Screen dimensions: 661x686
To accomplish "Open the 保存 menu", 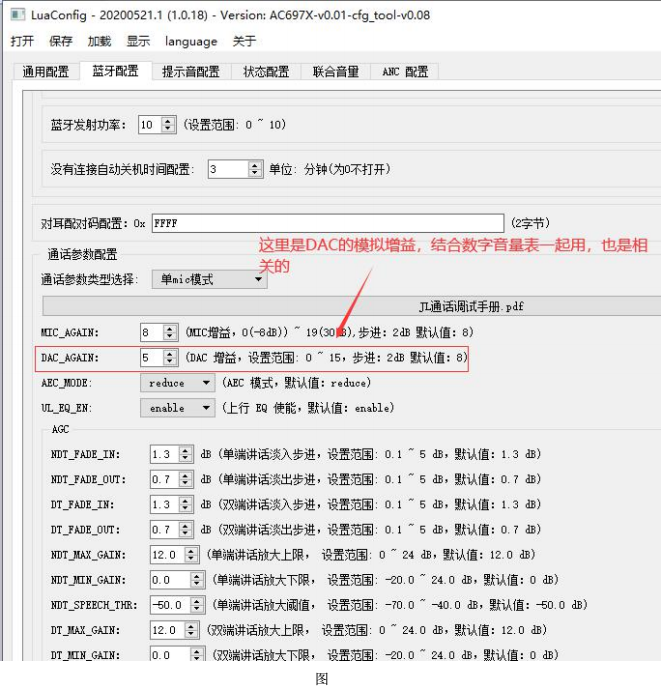I will tap(60, 42).
